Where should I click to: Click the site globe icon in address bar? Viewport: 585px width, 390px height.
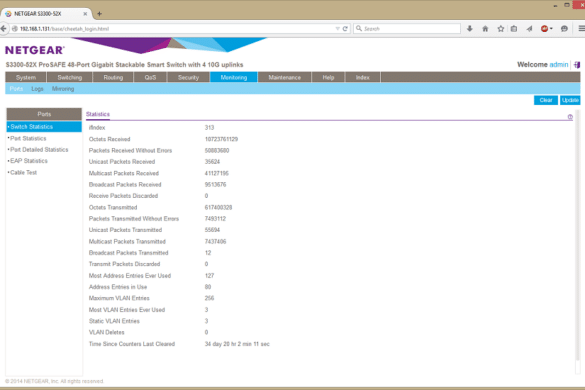tap(15, 29)
